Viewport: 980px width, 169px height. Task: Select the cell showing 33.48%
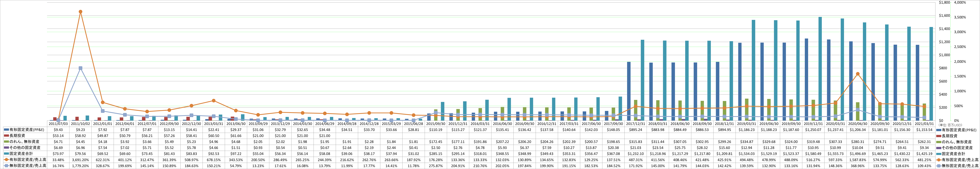[58, 160]
